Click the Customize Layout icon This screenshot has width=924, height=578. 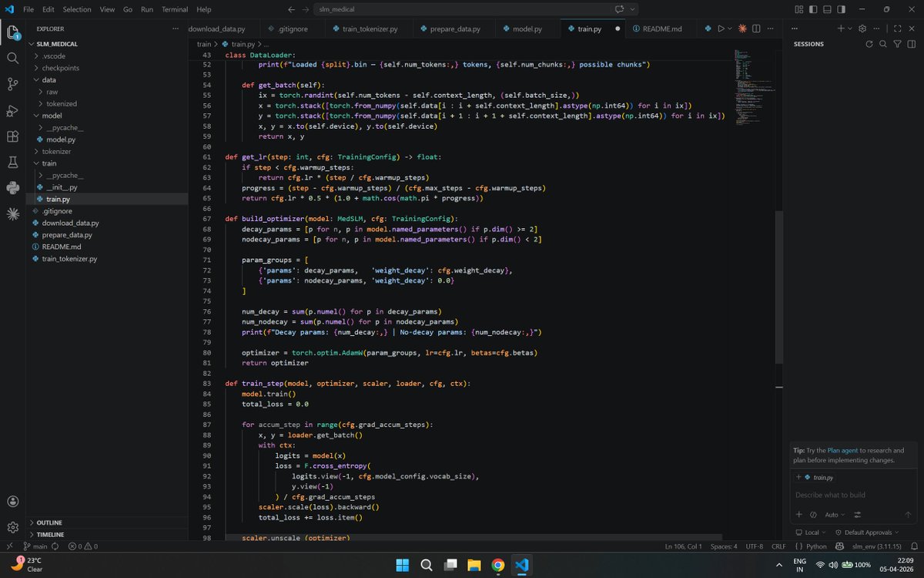coord(798,9)
